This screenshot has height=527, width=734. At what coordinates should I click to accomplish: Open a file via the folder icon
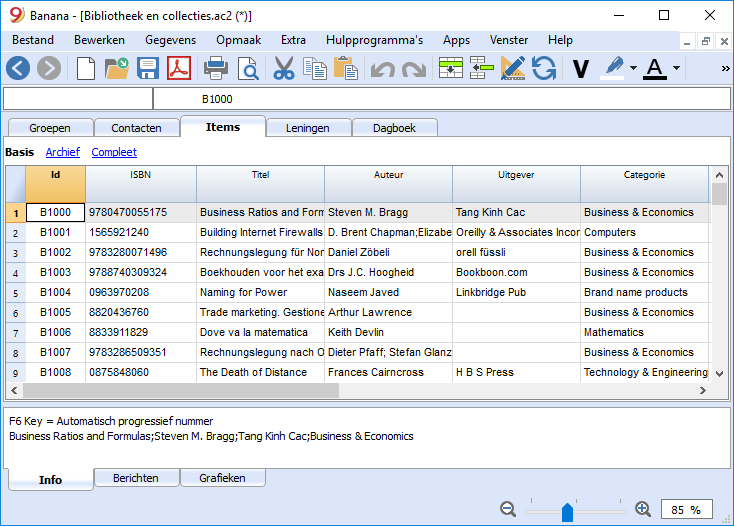[x=117, y=68]
